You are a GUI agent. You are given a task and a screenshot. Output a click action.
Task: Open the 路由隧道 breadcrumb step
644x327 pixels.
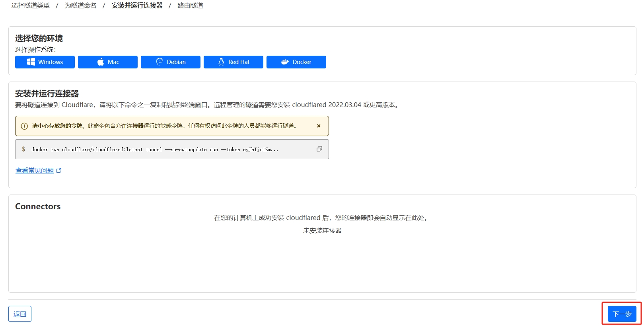coord(190,6)
